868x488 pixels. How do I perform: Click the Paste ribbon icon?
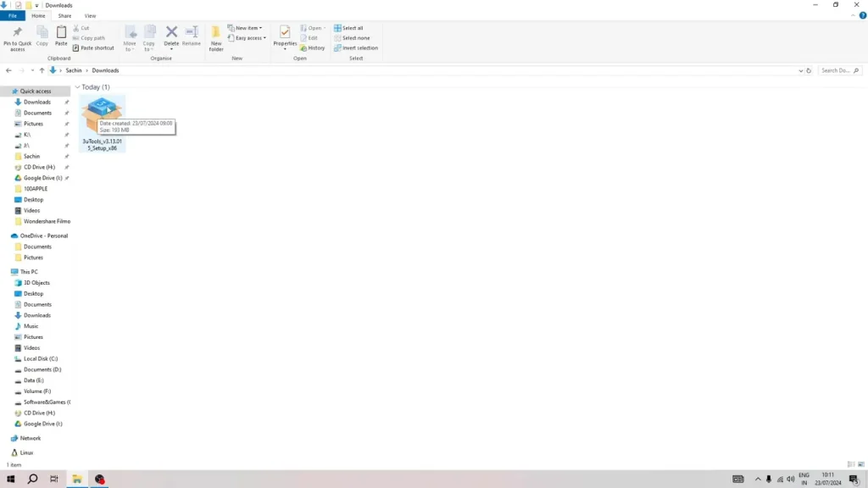[x=61, y=36]
